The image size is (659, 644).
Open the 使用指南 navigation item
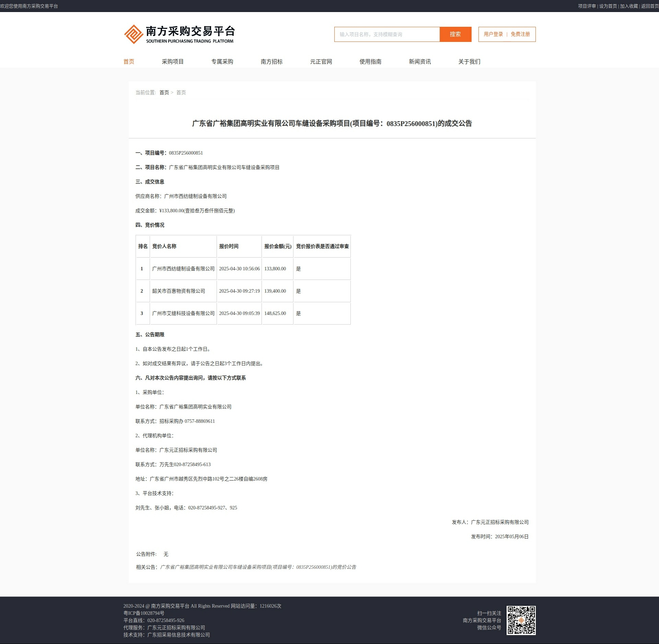pos(370,62)
